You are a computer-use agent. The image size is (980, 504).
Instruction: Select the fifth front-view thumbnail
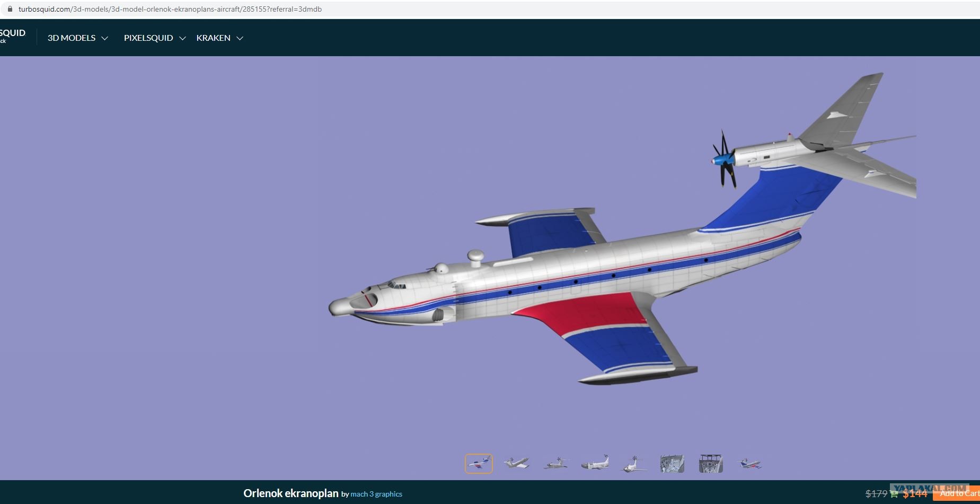point(633,464)
